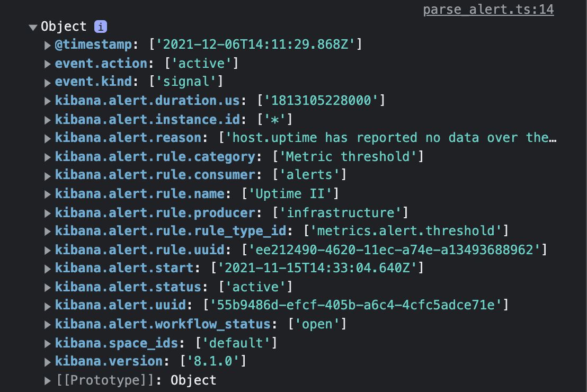The height and width of the screenshot is (392, 587).
Task: Collapse the expanded Object root
Action: click(x=33, y=26)
